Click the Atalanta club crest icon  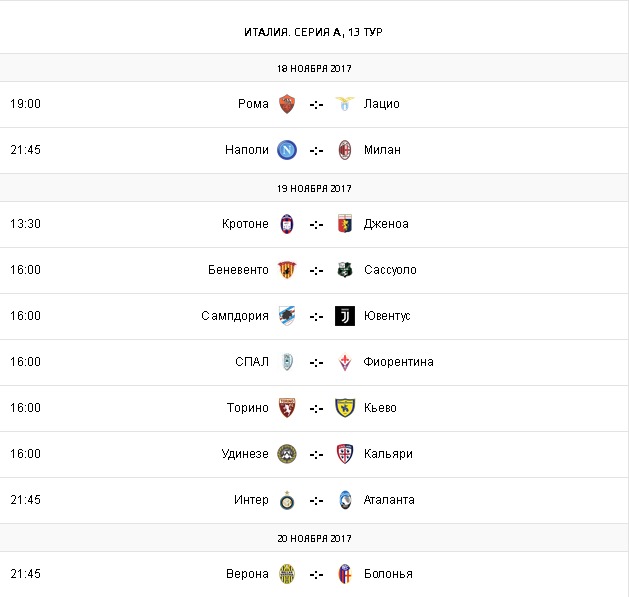pyautogui.click(x=345, y=500)
